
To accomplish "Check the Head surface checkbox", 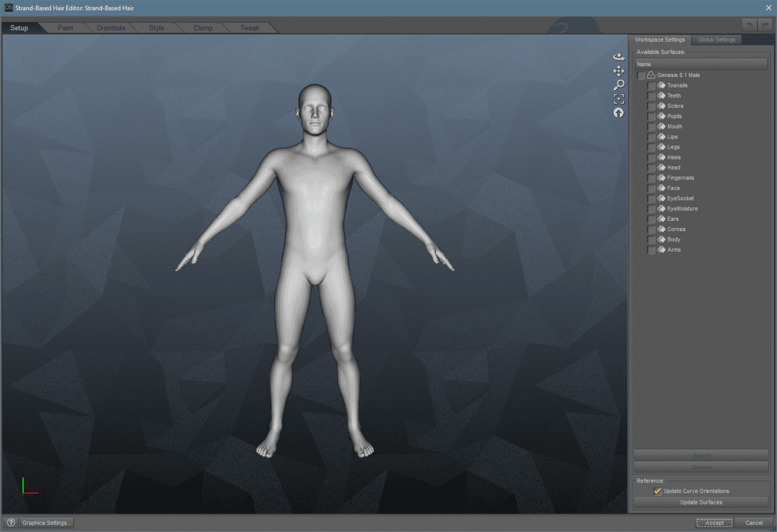I will 651,168.
